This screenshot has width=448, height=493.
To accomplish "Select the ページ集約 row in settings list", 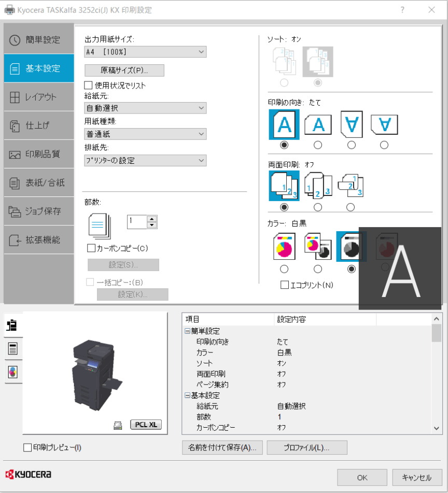I will [306, 385].
